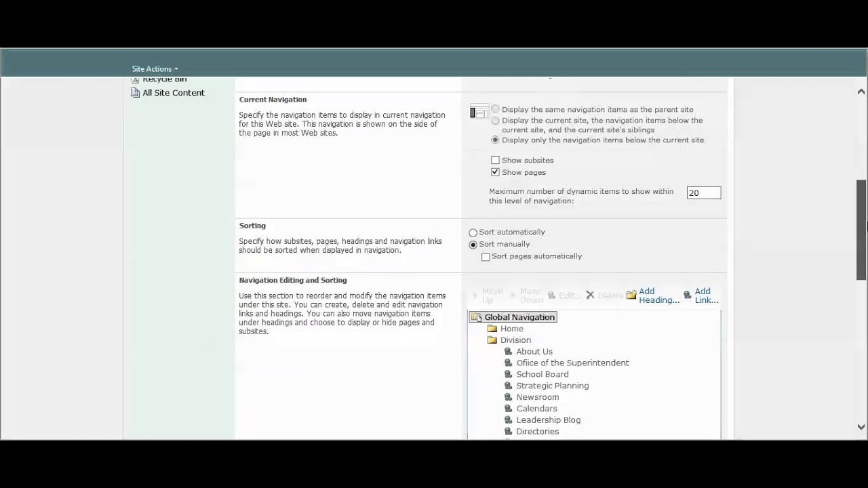The height and width of the screenshot is (488, 868).
Task: Open the Site Actions menu
Action: point(155,68)
